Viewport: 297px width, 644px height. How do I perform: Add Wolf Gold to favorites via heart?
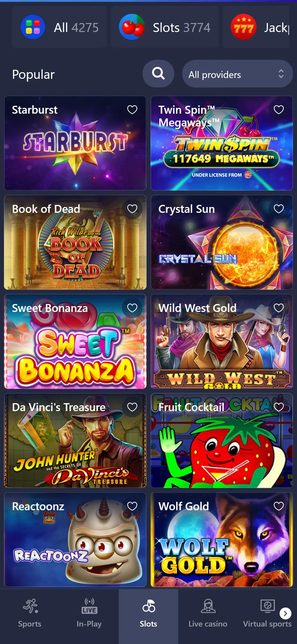279,506
